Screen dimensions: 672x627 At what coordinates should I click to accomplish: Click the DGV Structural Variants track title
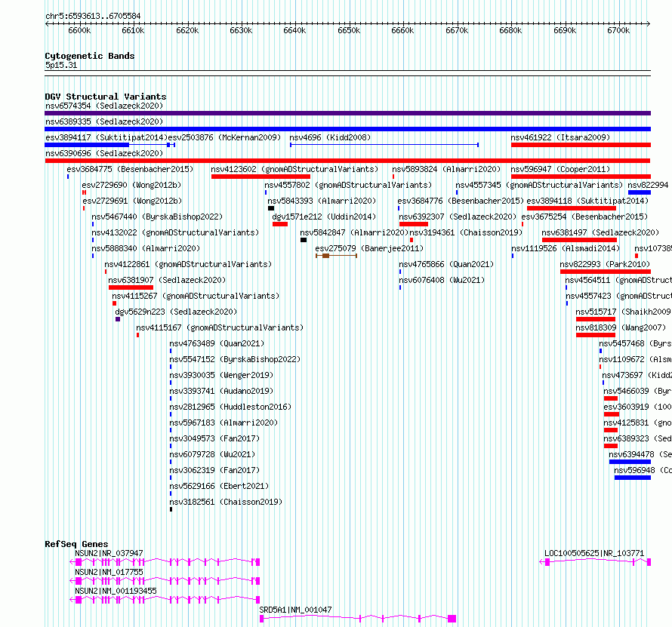coord(106,97)
